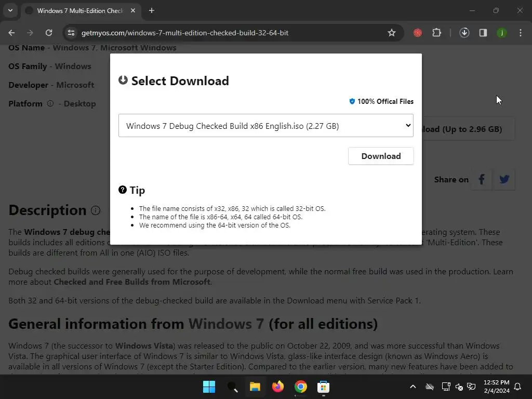Viewport: 532px width, 399px height.
Task: Click the Windows 7 debug checked bold text
Action: tap(67, 232)
